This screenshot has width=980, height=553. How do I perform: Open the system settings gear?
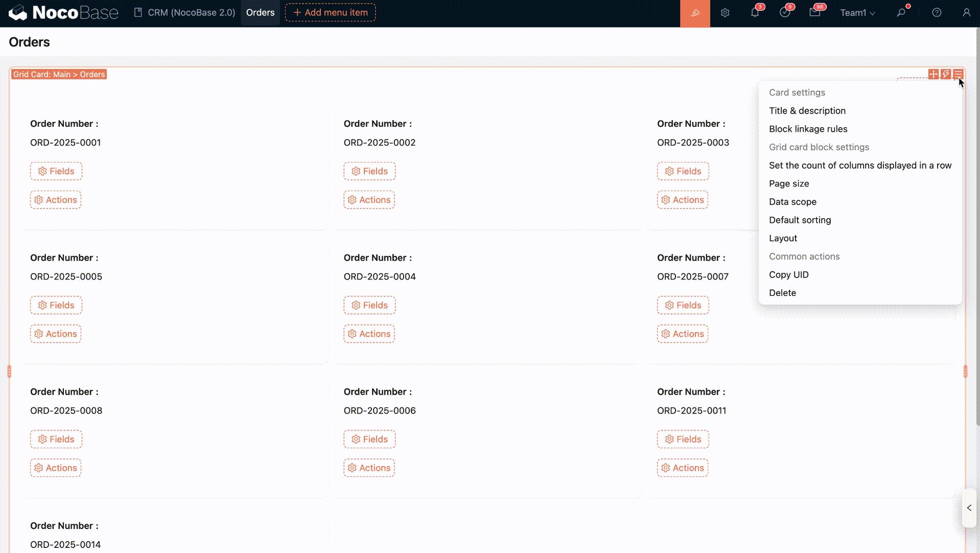pos(725,13)
